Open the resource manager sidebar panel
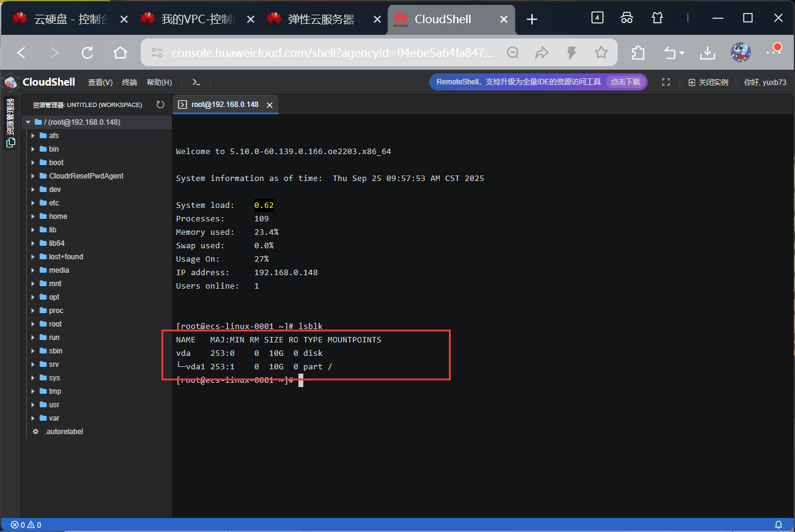The width and height of the screenshot is (795, 532). pos(10,123)
